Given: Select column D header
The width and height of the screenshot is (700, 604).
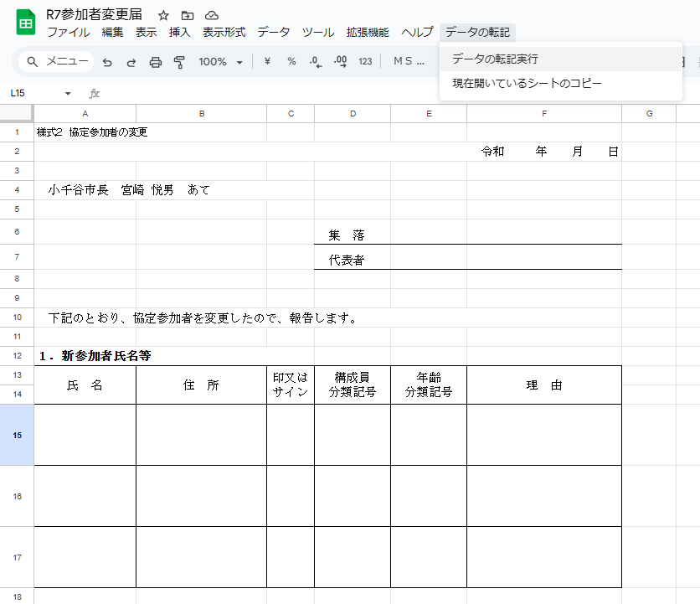Looking at the screenshot, I should pos(353,113).
